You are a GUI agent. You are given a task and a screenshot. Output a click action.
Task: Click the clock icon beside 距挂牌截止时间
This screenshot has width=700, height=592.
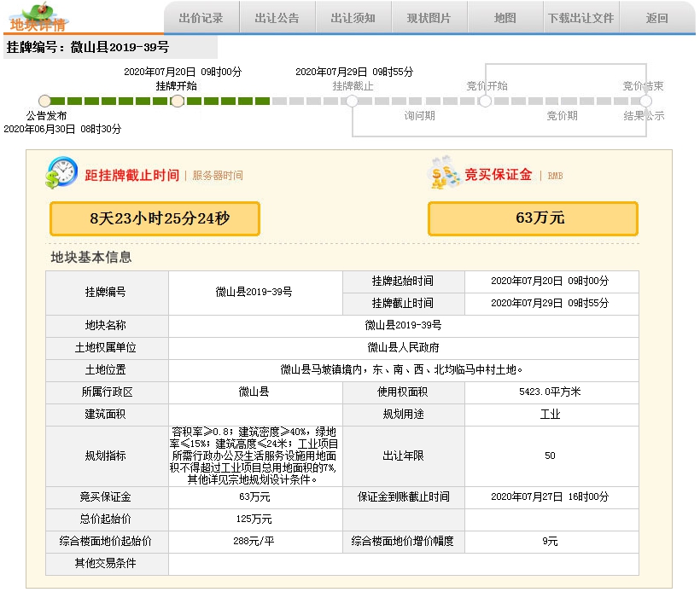[x=61, y=172]
